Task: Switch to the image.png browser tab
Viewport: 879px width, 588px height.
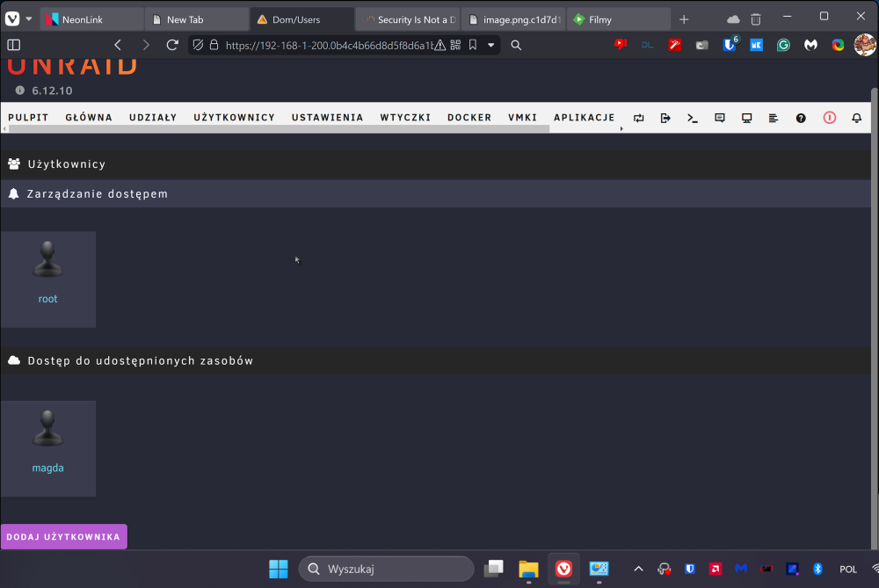Action: [514, 19]
